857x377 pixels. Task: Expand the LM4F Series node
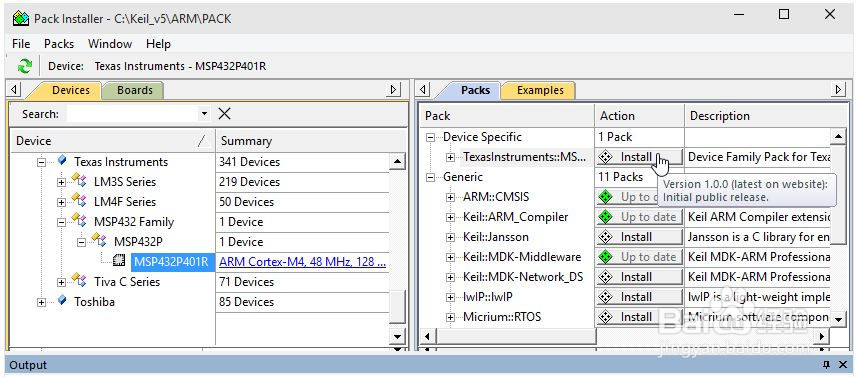click(x=61, y=202)
